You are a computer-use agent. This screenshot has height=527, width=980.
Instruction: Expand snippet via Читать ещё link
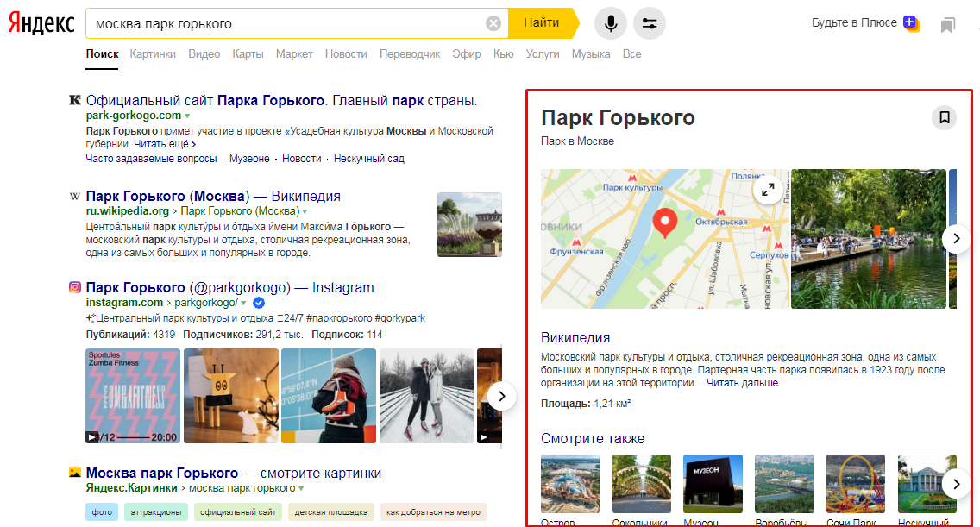[165, 144]
